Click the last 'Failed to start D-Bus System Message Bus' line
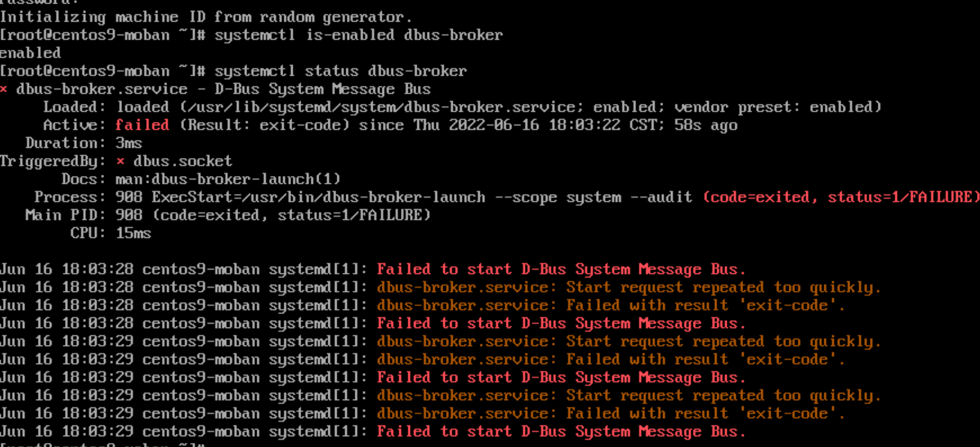The image size is (980, 447). [562, 431]
